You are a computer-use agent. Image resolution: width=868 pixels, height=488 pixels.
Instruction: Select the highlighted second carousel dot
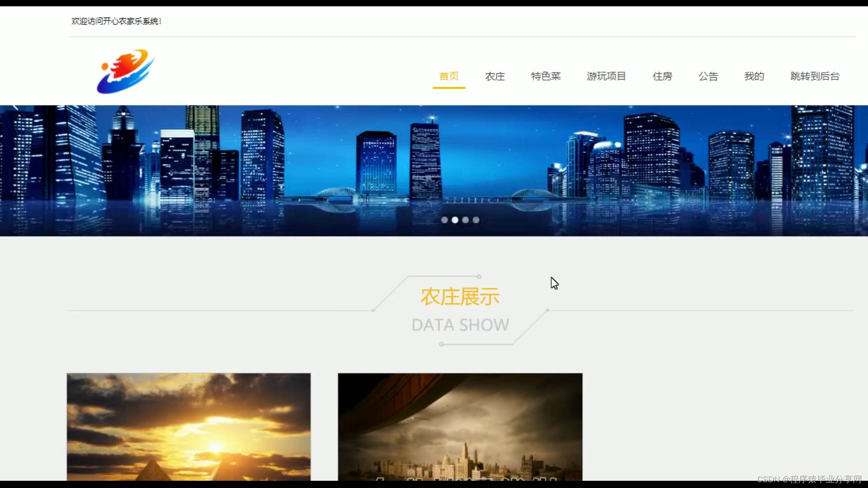click(x=455, y=220)
